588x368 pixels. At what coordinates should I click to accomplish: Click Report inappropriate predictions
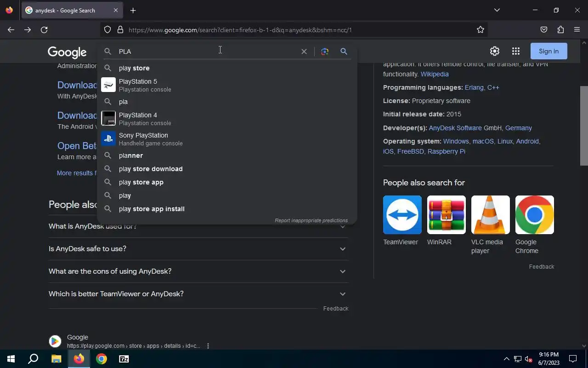[311, 220]
